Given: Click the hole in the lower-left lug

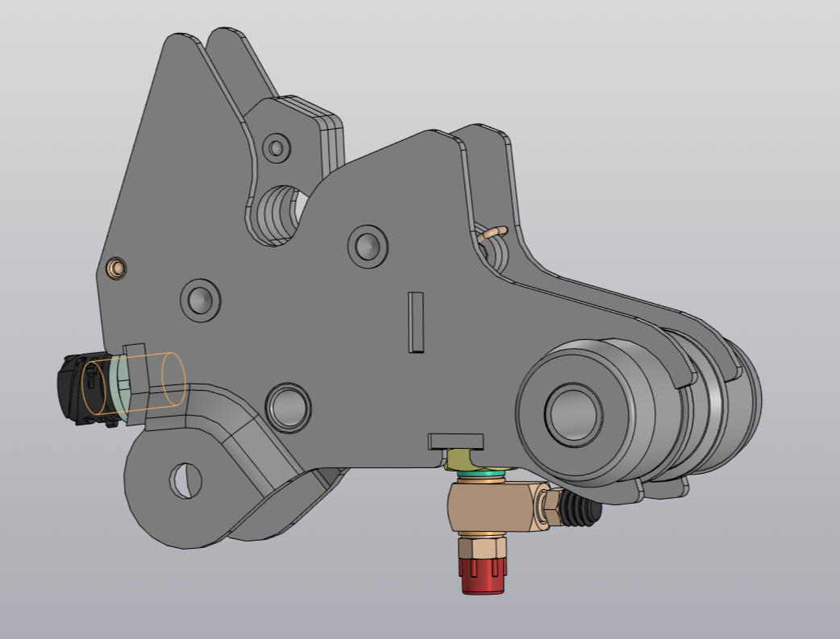Looking at the screenshot, I should (x=185, y=479).
